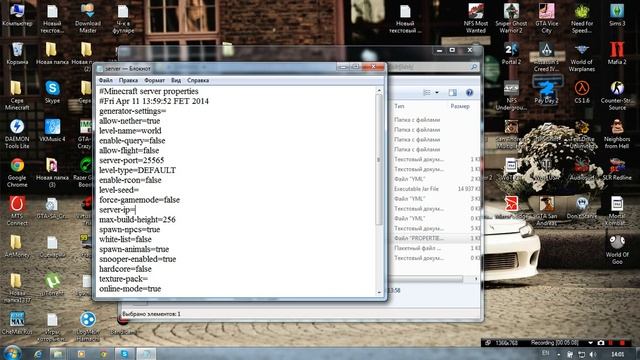Select the Pay Day 2 desktop icon
This screenshot has height=360, width=640.
(x=547, y=92)
